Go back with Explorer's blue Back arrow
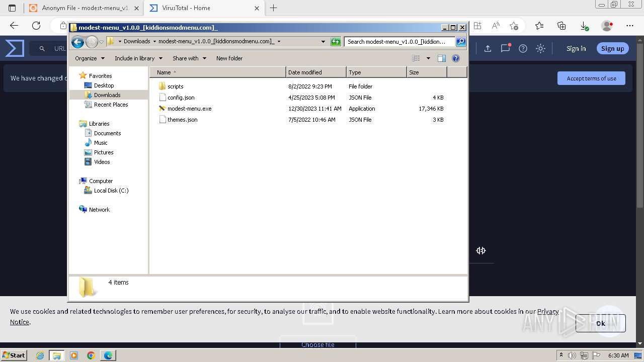 [77, 42]
